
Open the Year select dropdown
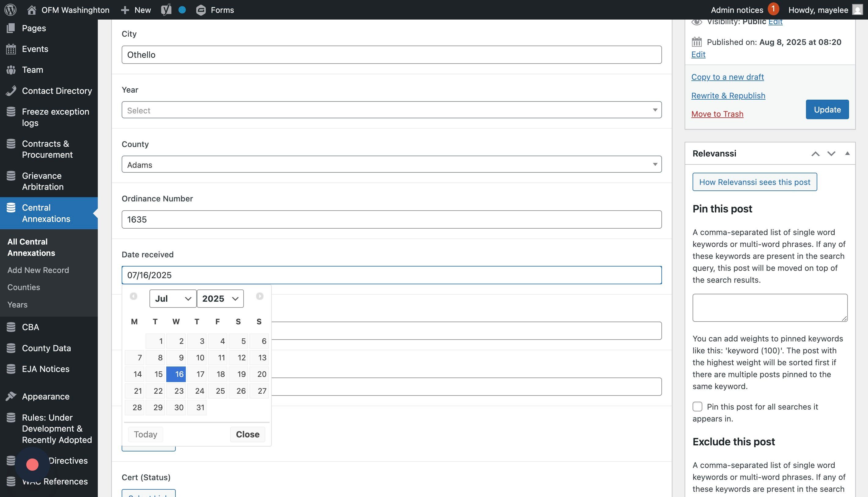pyautogui.click(x=391, y=110)
